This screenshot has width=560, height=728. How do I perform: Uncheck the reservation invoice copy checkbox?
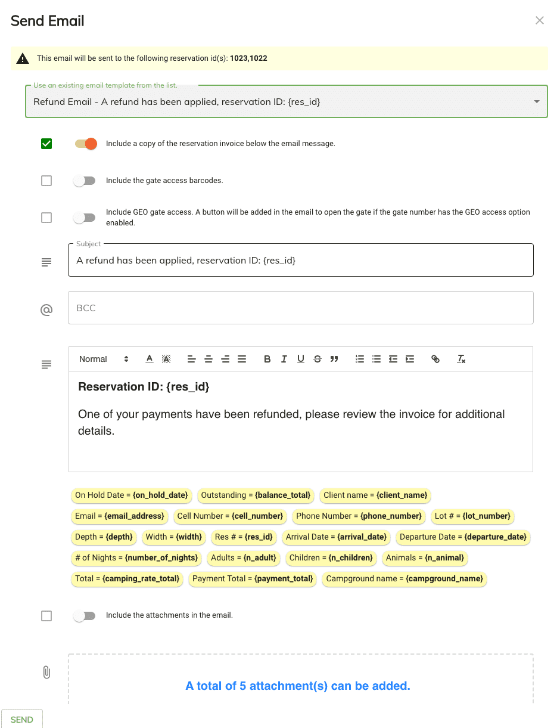[x=46, y=144]
